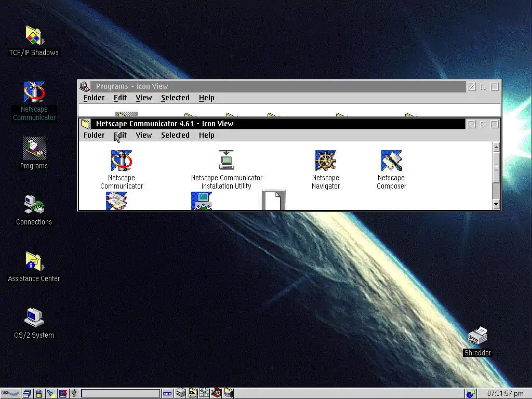The height and width of the screenshot is (399, 532).
Task: Click the Programs window title bar system icon
Action: [85, 87]
